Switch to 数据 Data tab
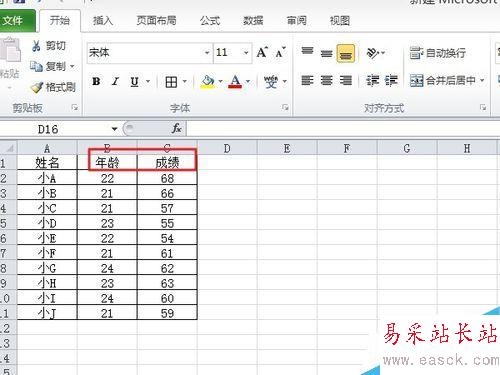The height and width of the screenshot is (375, 500). tap(253, 21)
